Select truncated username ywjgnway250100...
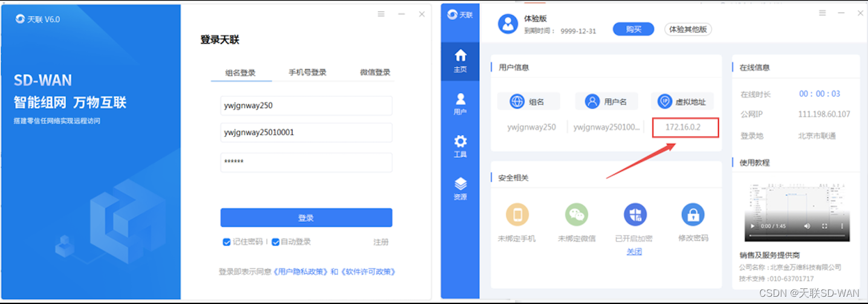Screen dimensions: 868x304 (606, 128)
